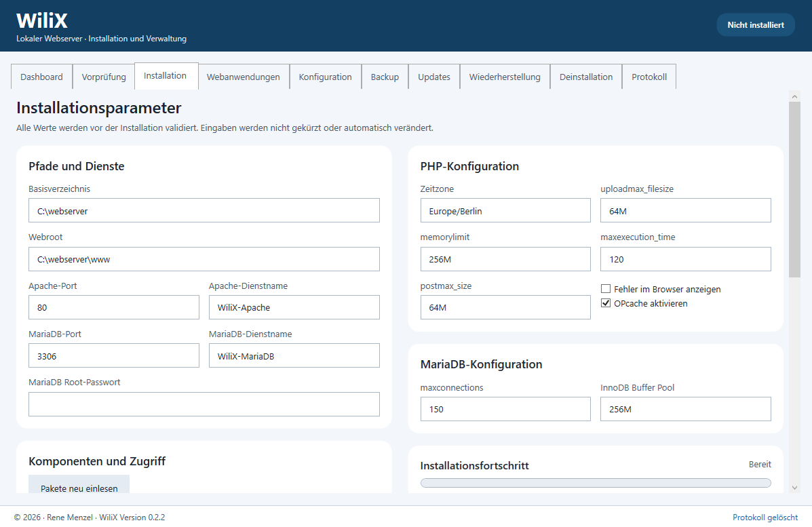
Task: Switch to the Updates tab
Action: 434,77
